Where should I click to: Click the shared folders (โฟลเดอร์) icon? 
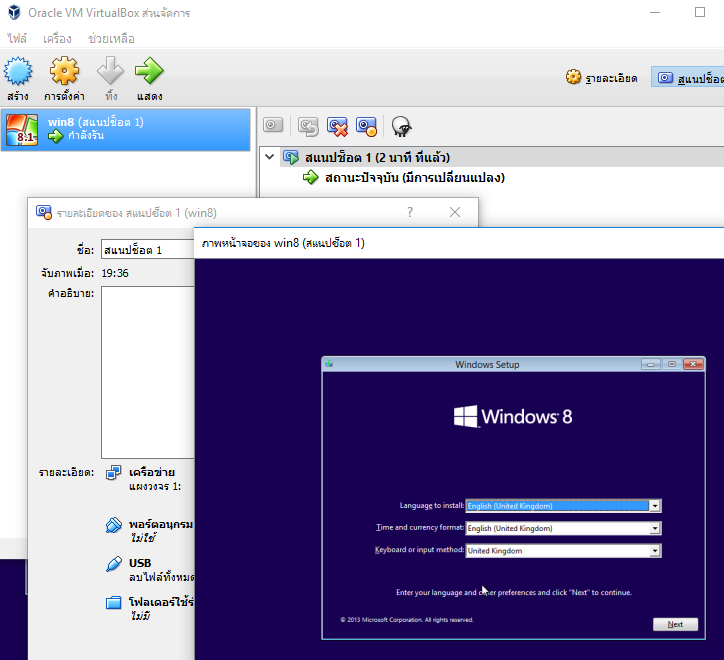coord(114,602)
